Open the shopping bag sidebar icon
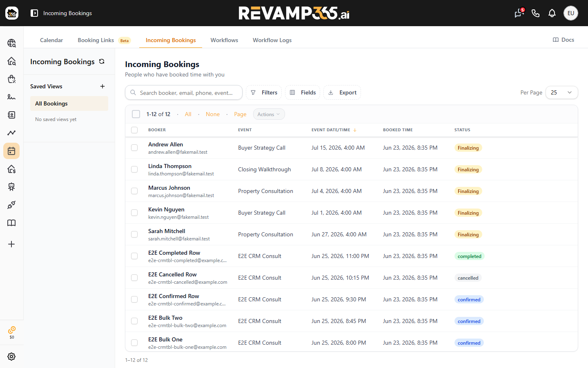Viewport: 588px width, 368px height. (11, 79)
